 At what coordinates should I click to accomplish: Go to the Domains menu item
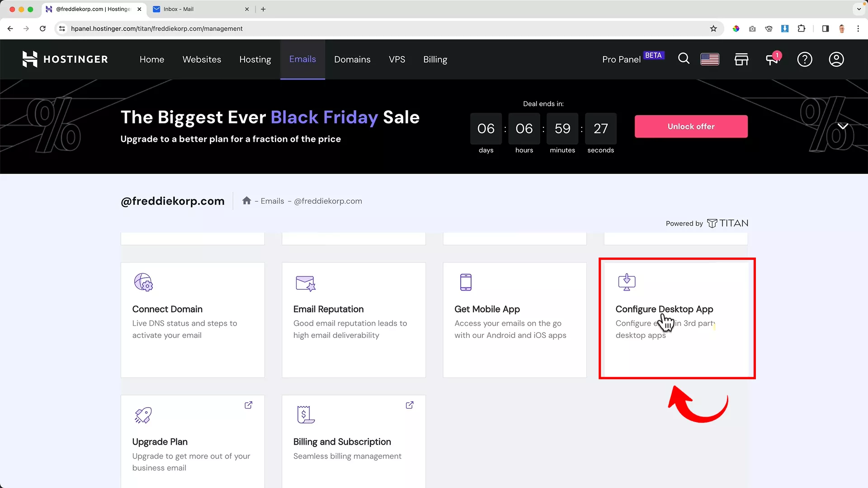point(352,59)
